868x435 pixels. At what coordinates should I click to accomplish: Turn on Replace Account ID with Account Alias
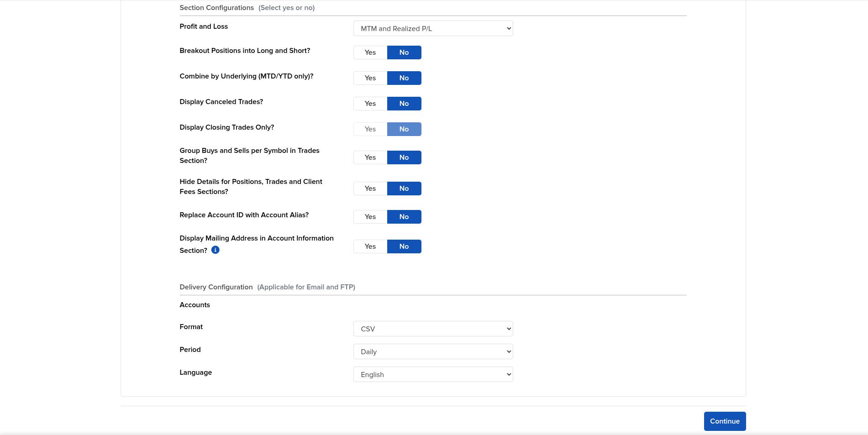(370, 217)
